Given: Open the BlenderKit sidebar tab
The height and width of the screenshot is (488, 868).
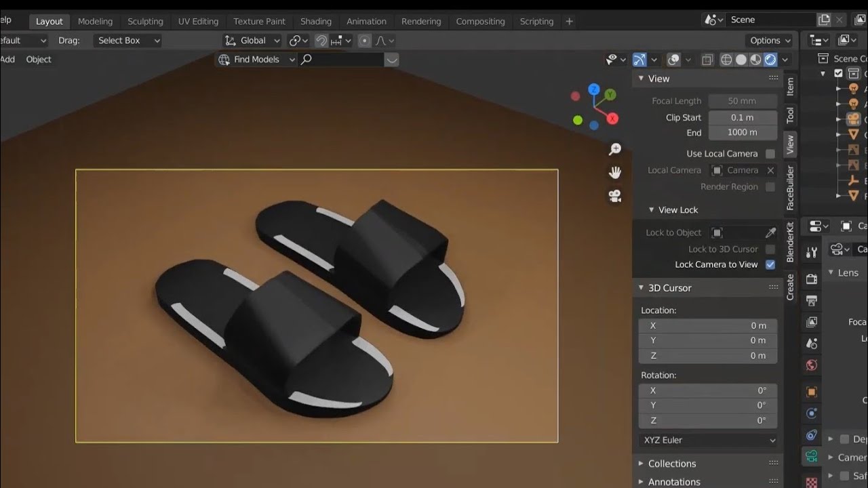Looking at the screenshot, I should (790, 242).
